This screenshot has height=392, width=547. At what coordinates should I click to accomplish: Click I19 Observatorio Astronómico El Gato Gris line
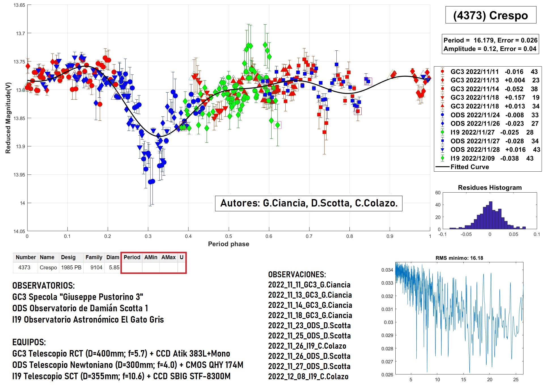click(x=88, y=319)
